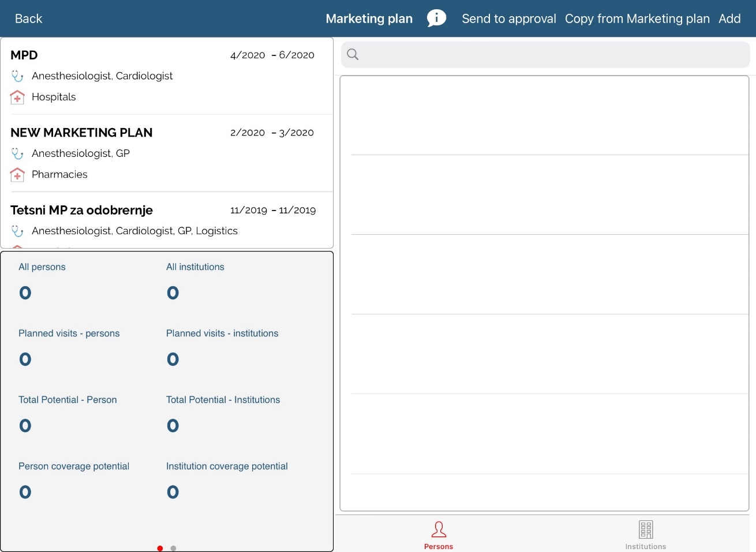Click the search magnifier icon
Image resolution: width=756 pixels, height=552 pixels.
[353, 54]
